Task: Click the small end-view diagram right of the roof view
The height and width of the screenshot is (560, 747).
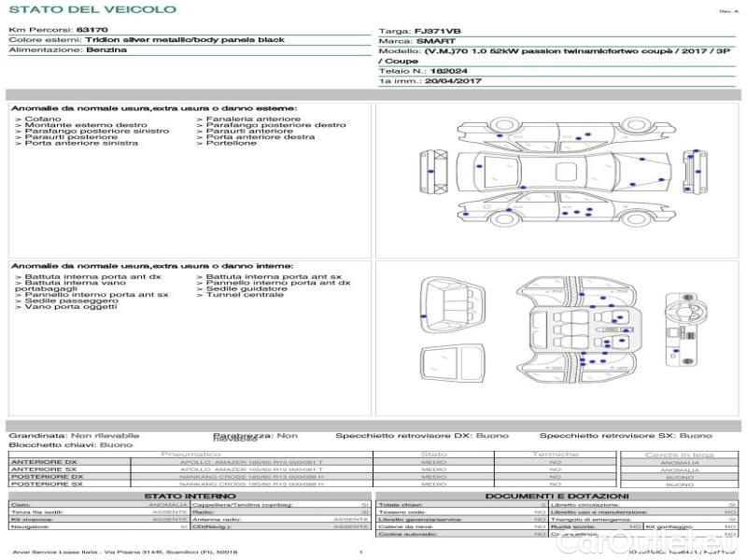Action: pyautogui.click(x=695, y=172)
